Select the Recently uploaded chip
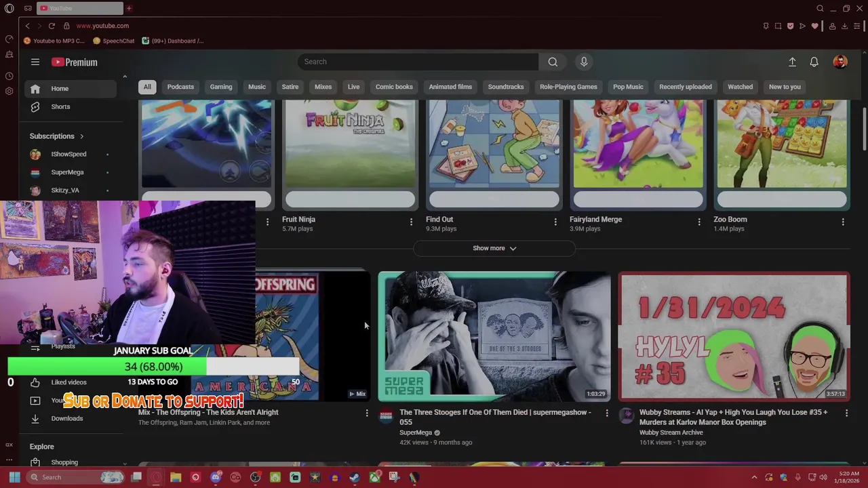The width and height of the screenshot is (868, 488). point(686,87)
